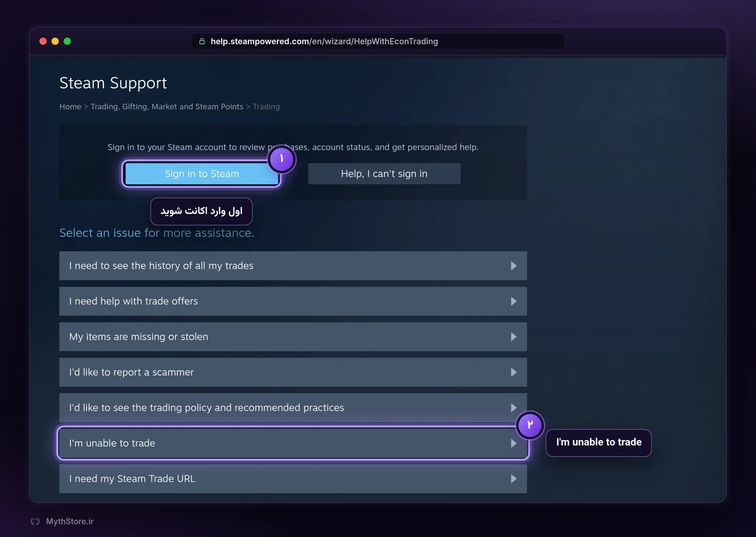This screenshot has width=756, height=537.
Task: Click arrow on Steam Trade URL row
Action: [x=514, y=478]
